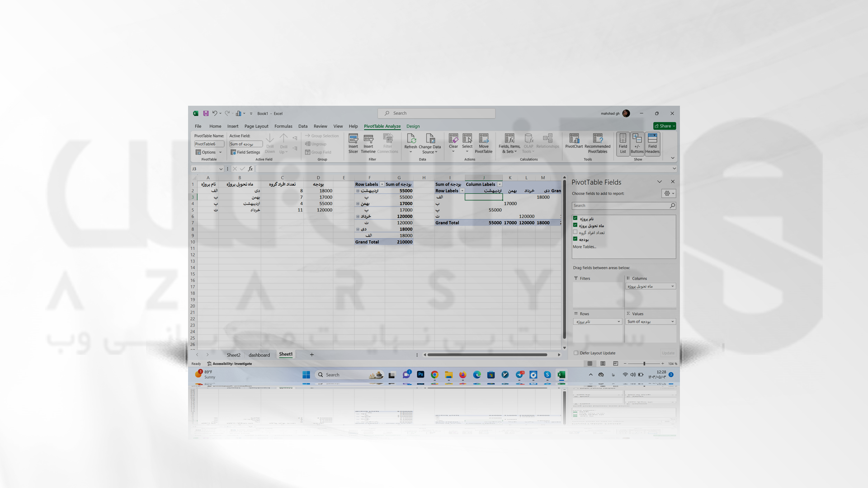Collapse the اردیبهشت row group
This screenshot has height=488, width=868.
[358, 191]
